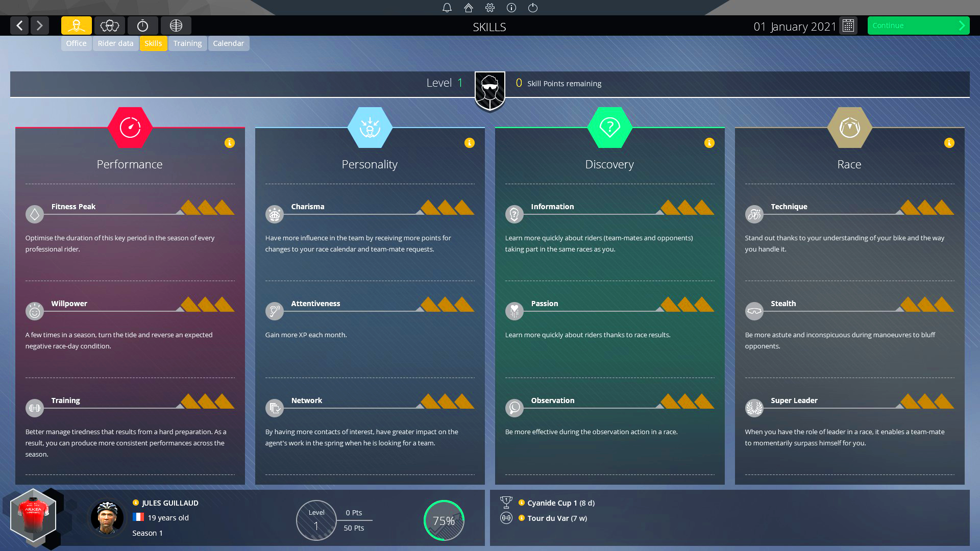Open the Calendar view
The width and height of the screenshot is (980, 551).
click(228, 42)
